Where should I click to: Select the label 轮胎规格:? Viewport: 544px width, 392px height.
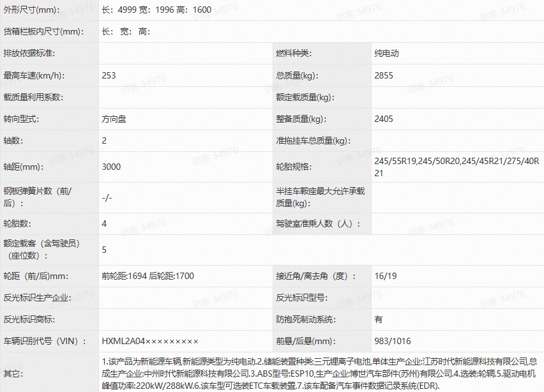[x=294, y=167]
